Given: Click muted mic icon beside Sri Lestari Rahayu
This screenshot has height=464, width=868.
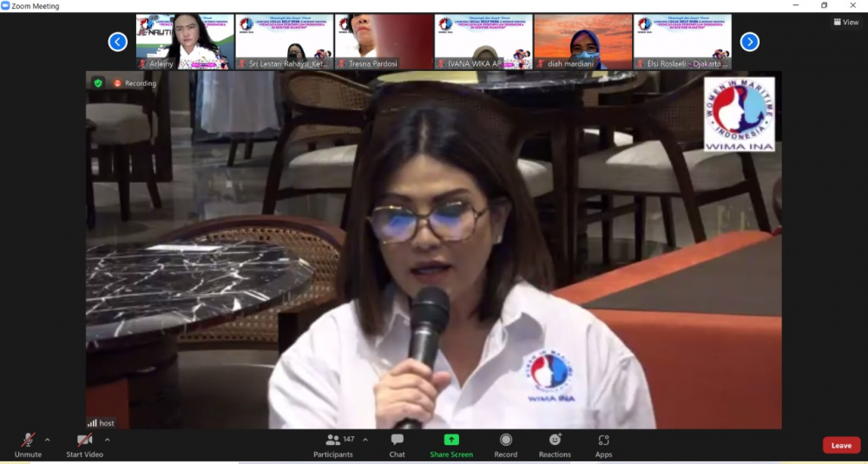Looking at the screenshot, I should [242, 63].
